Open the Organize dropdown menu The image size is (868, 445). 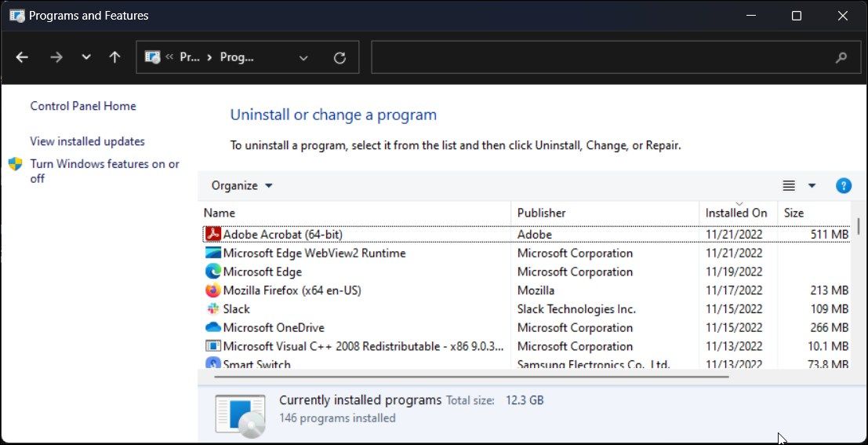242,186
